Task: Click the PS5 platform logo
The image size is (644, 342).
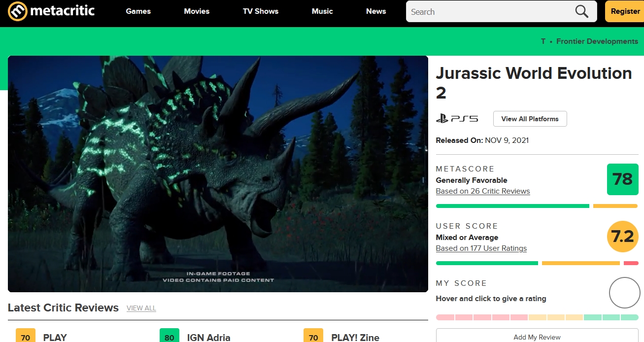Action: [457, 119]
